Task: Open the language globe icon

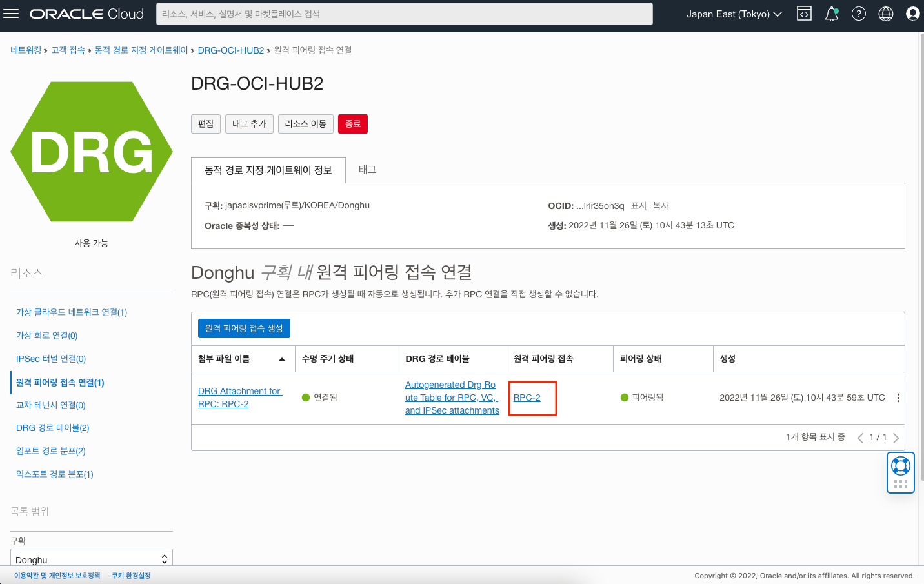Action: (885, 13)
